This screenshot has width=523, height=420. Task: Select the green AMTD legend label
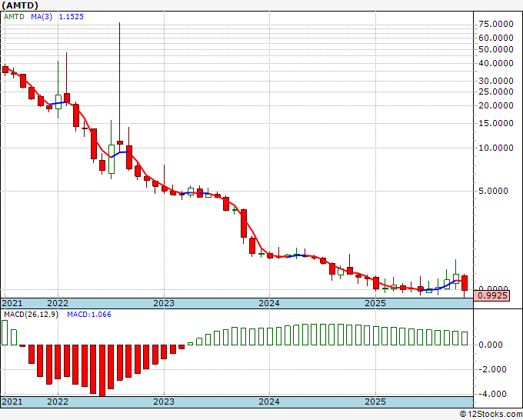point(14,17)
